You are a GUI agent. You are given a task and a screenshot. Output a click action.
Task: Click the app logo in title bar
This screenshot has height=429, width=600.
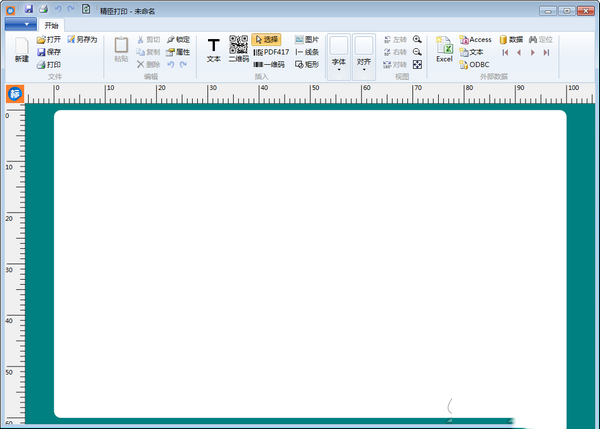coord(10,10)
